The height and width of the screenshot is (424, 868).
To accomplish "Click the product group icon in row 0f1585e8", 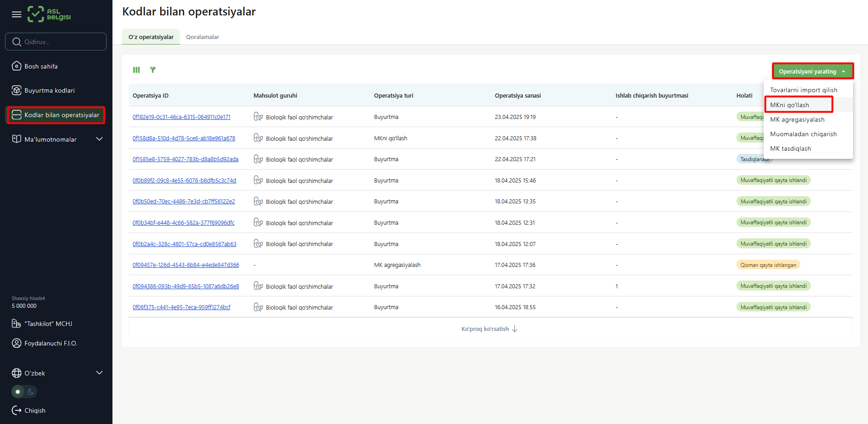I will 258,159.
